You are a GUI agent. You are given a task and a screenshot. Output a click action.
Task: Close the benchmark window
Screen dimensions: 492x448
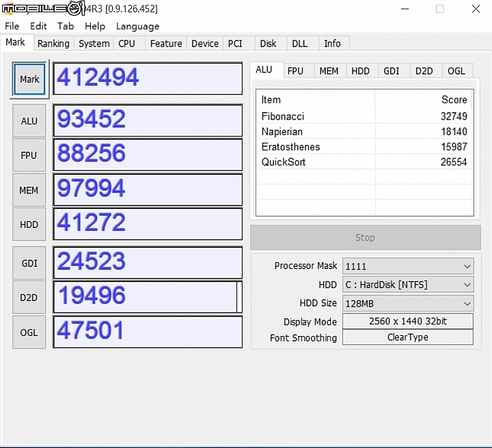coord(476,9)
